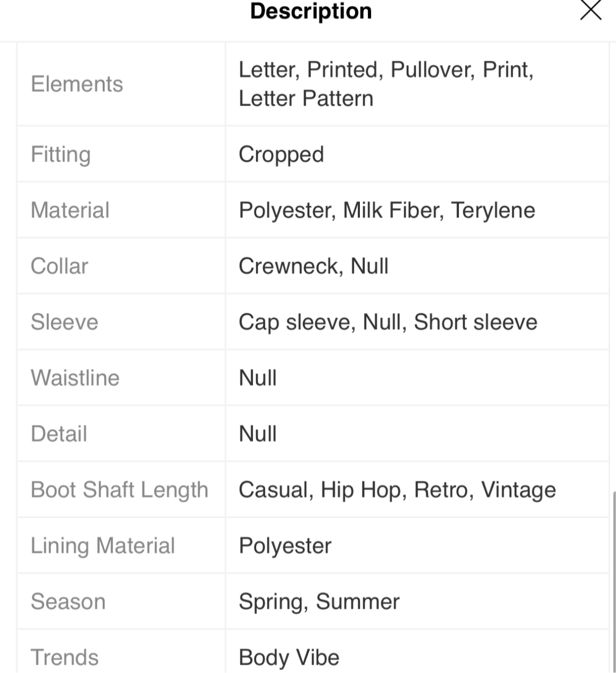Click the Cap sleeve, Null, Short sleeve value

[x=388, y=322]
